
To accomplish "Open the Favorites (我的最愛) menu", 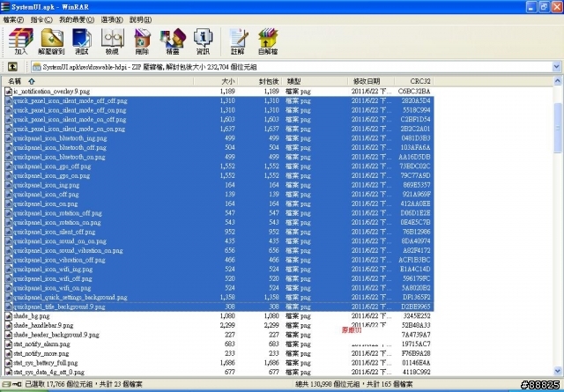I will (x=77, y=19).
